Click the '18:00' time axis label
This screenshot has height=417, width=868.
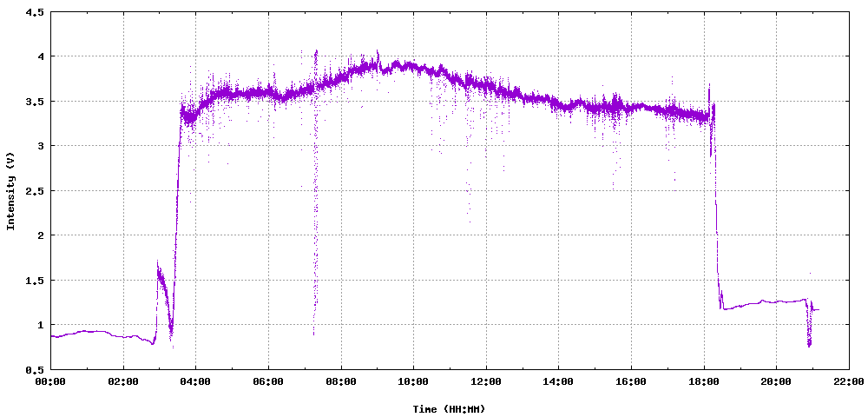tap(704, 381)
